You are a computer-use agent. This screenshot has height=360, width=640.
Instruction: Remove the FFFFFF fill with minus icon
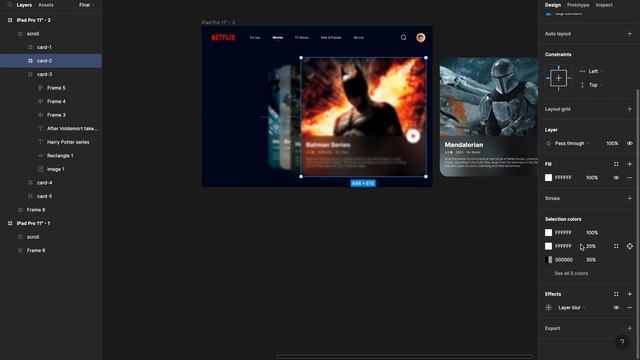(629, 178)
